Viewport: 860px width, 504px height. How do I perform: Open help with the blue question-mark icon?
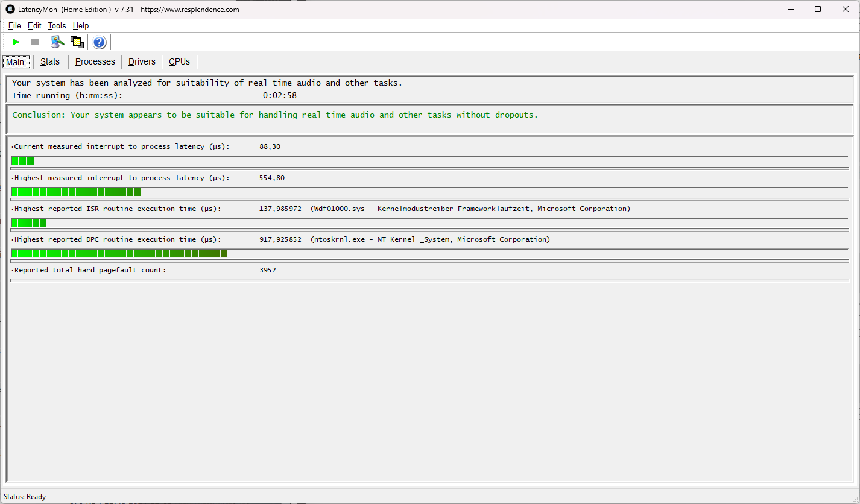click(100, 42)
